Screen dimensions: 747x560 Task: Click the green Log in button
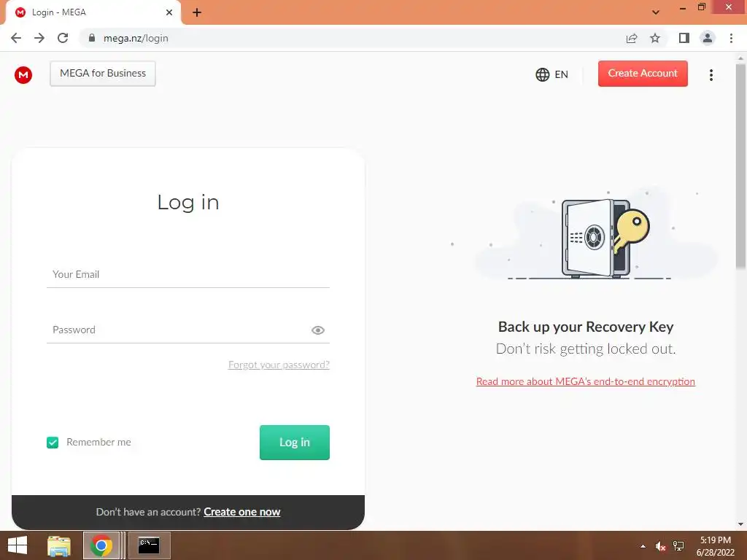tap(295, 443)
